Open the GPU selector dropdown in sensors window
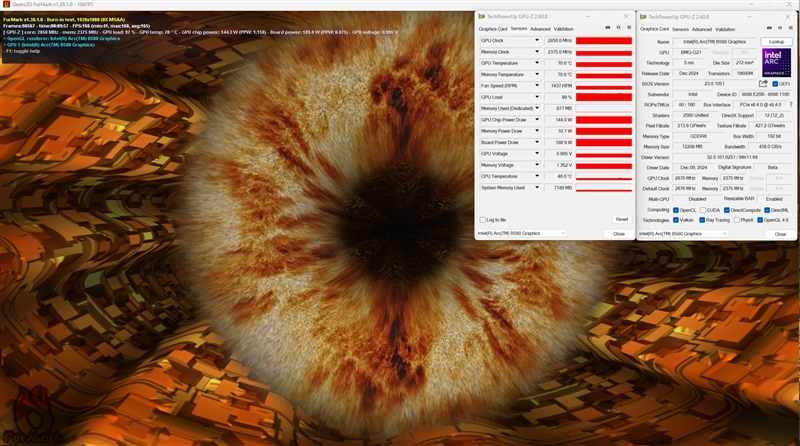Screen dimensions: 800x446 (522, 233)
